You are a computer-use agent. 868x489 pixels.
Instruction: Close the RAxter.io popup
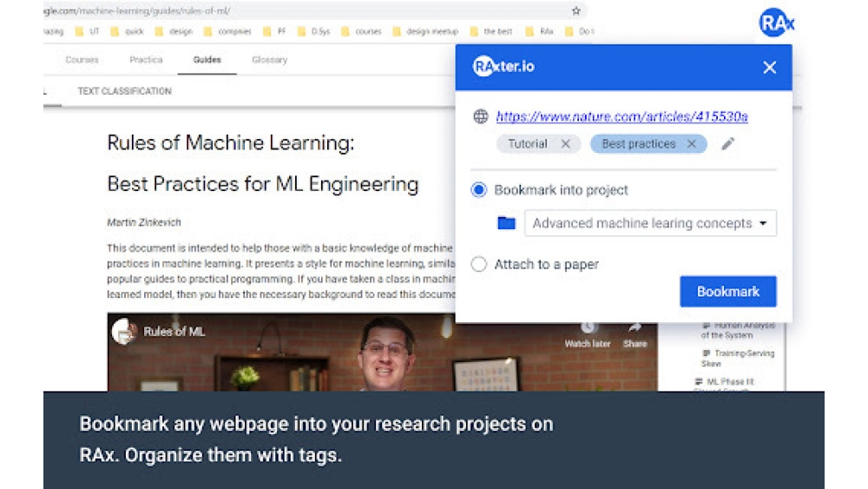769,68
